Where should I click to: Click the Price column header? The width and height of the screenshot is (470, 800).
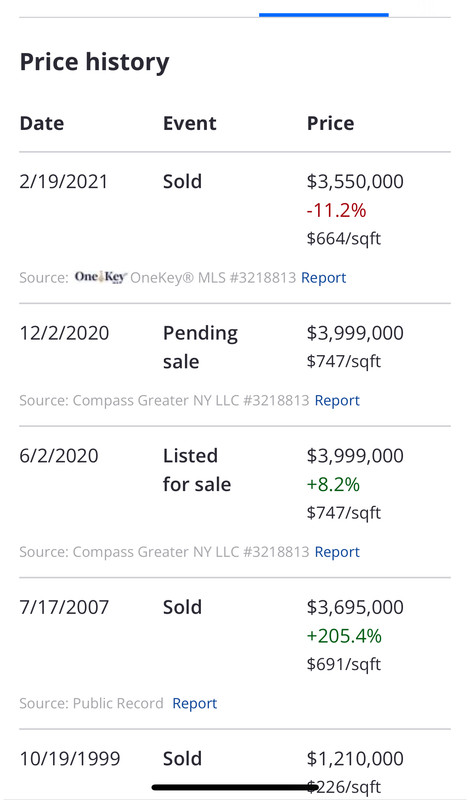330,123
